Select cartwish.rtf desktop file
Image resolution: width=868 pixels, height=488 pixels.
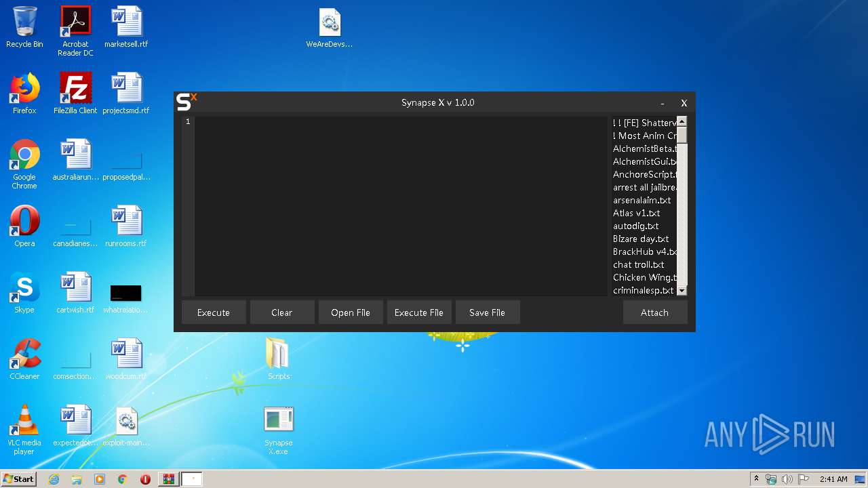(75, 293)
